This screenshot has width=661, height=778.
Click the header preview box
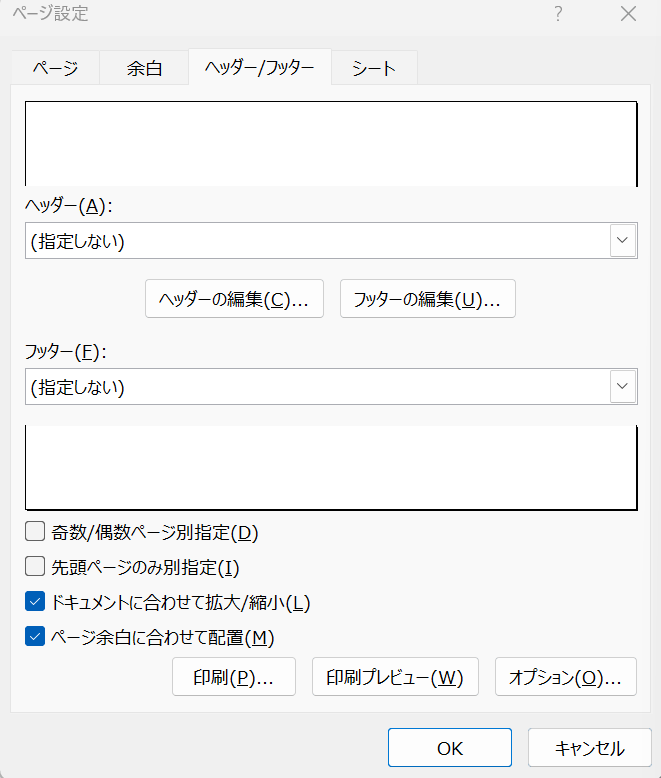tap(331, 143)
